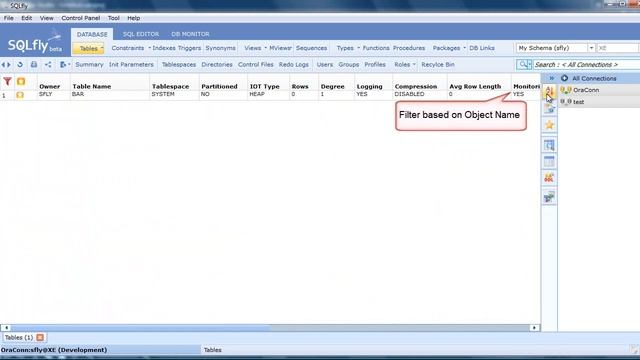The height and width of the screenshot is (360, 640).
Task: Click the All Connections circle icon
Action: (564, 78)
